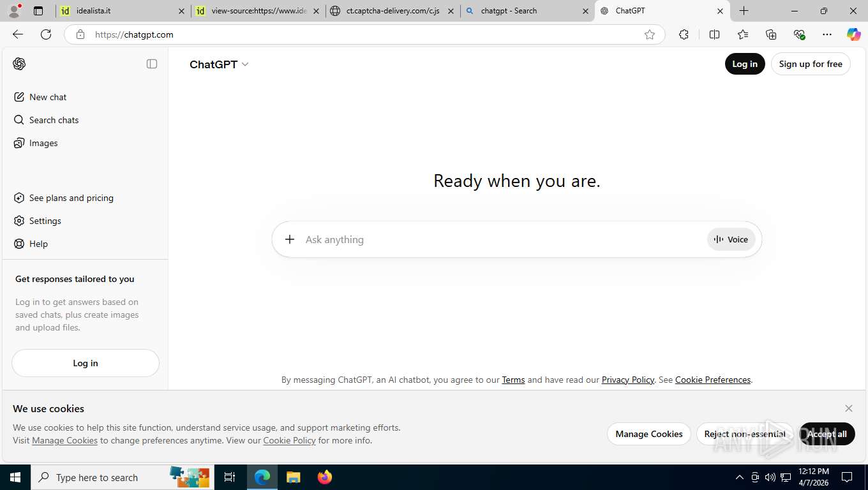Open the Terms link
This screenshot has height=490, width=868.
click(513, 380)
